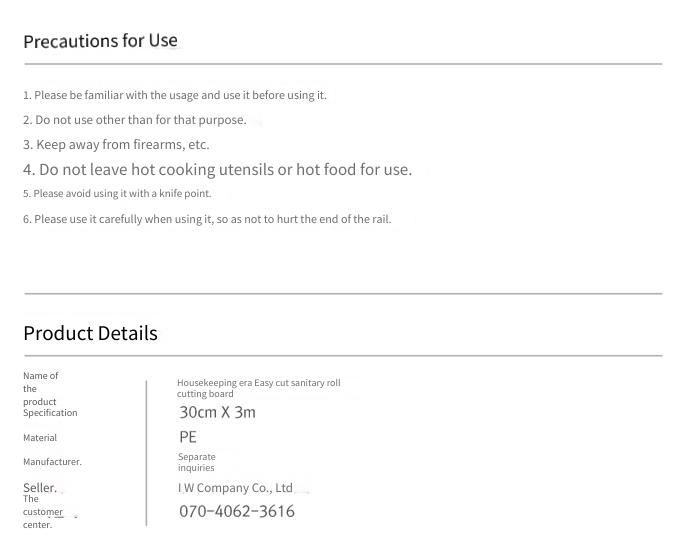Click the 'Precautions for Use' heading
The width and height of the screenshot is (683, 551).
100,41
